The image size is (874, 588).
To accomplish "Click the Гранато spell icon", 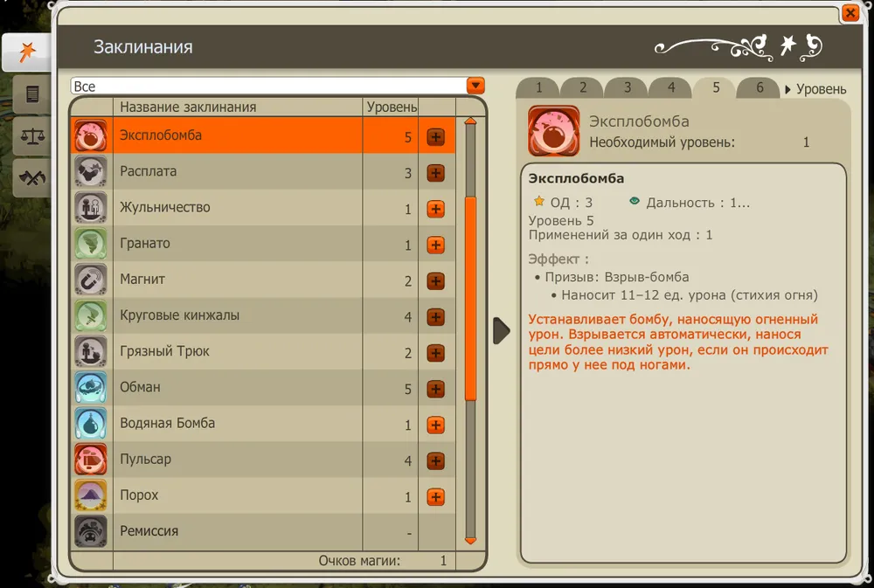I will (x=91, y=244).
